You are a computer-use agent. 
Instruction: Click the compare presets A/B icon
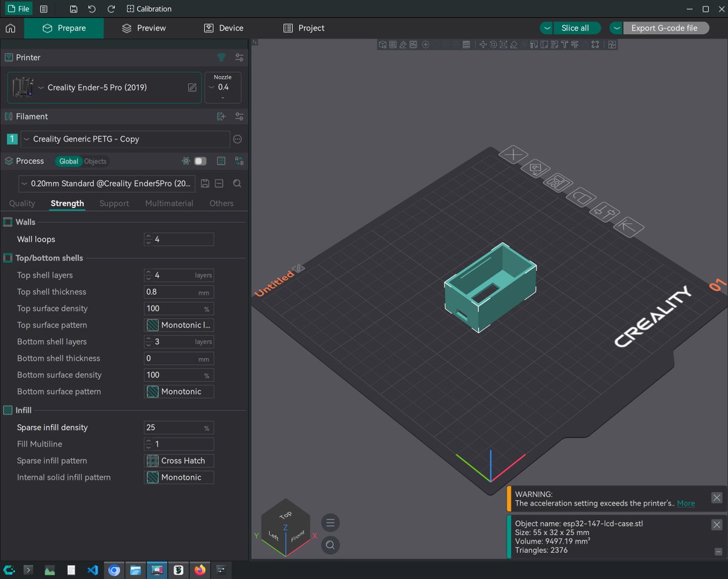(x=240, y=161)
